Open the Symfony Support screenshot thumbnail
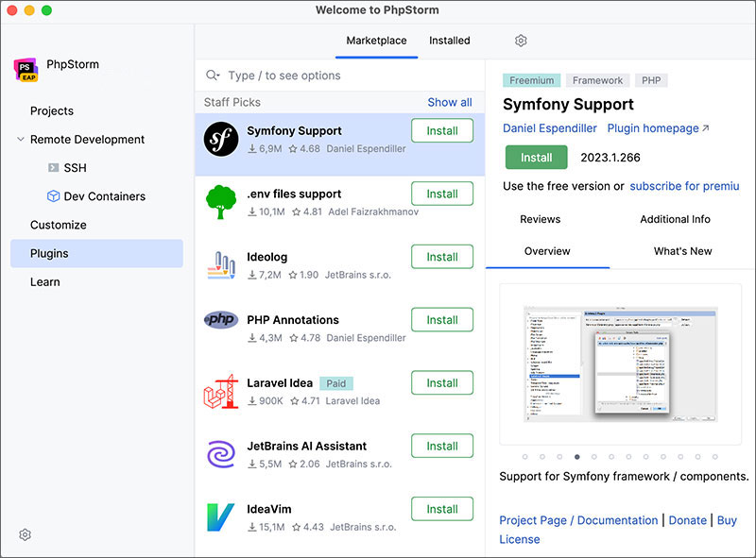This screenshot has height=558, width=756. (621, 364)
